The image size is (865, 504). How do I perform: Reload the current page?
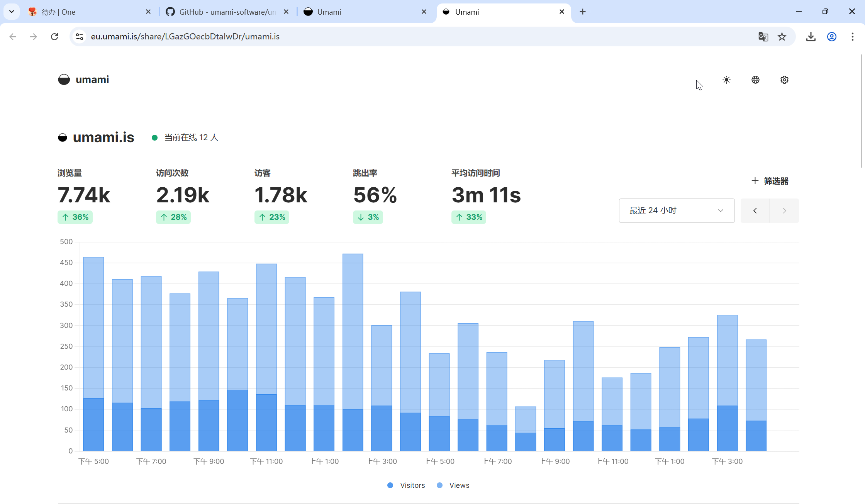pyautogui.click(x=54, y=37)
